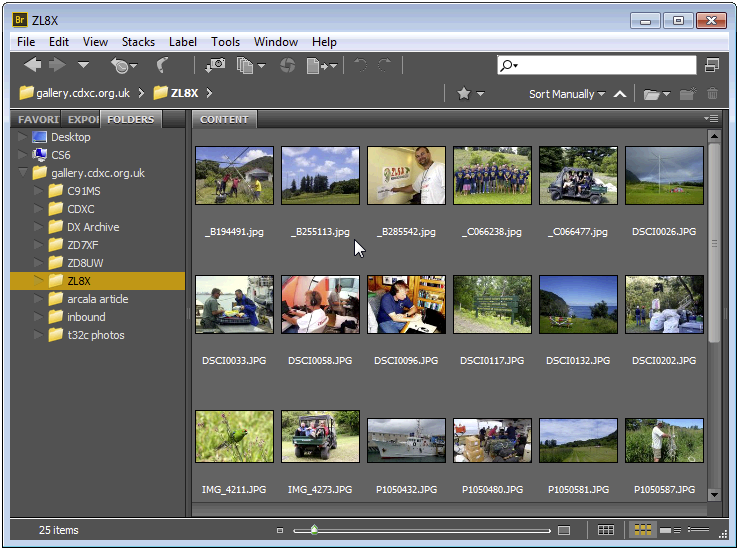Open the recent folders dropdown arrow
740x552 pixels.
coord(84,65)
